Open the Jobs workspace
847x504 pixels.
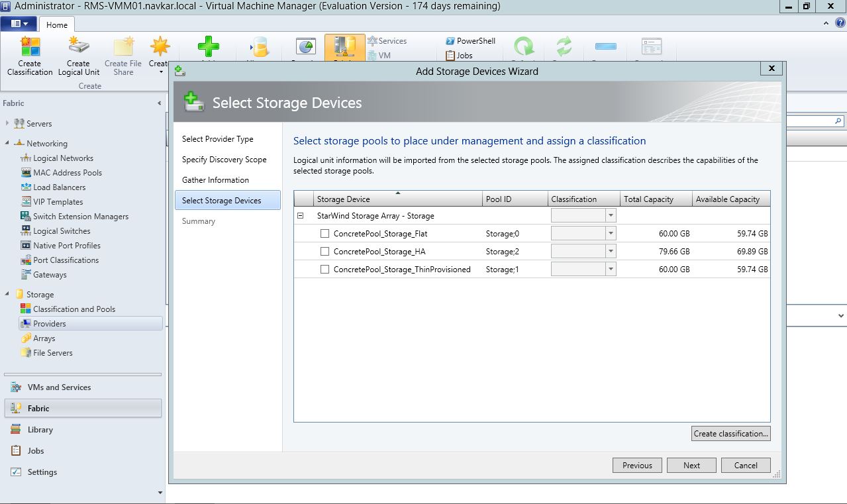83,451
